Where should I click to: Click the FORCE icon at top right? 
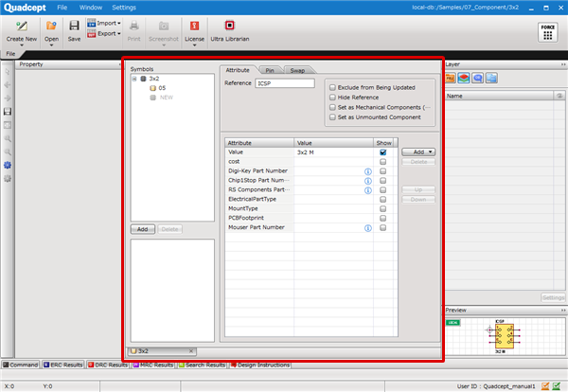[547, 30]
